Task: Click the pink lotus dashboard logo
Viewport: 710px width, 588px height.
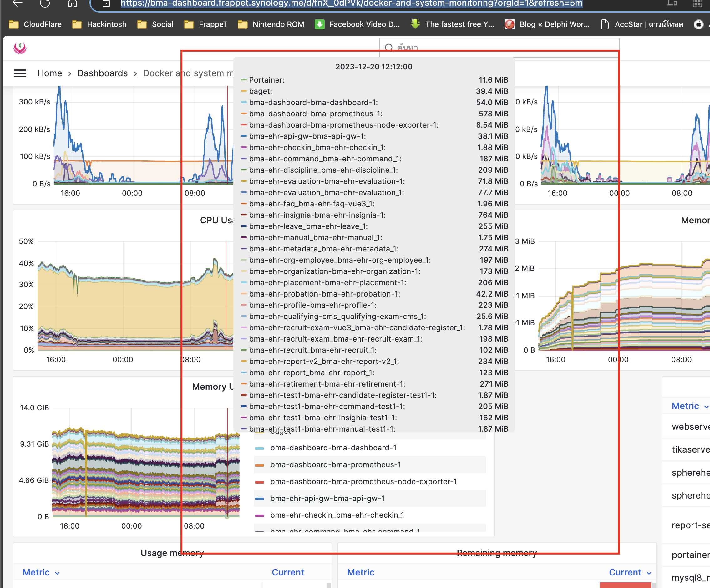Action: [x=20, y=48]
